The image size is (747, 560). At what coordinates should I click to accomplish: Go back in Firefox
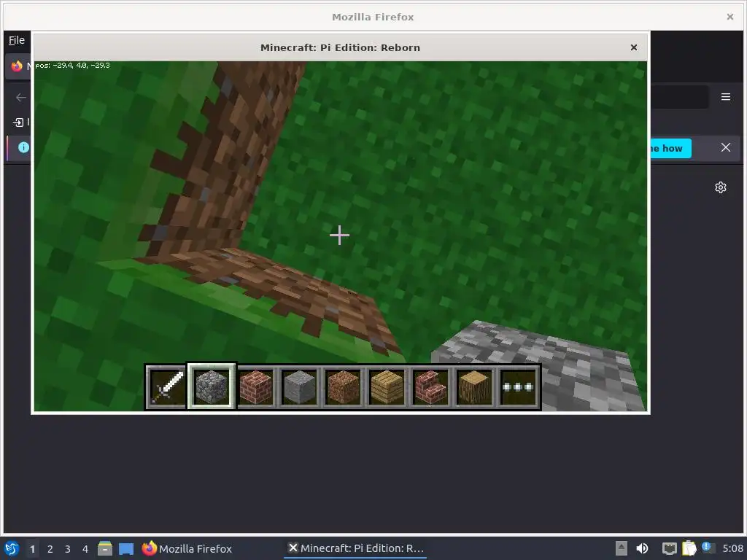point(20,98)
